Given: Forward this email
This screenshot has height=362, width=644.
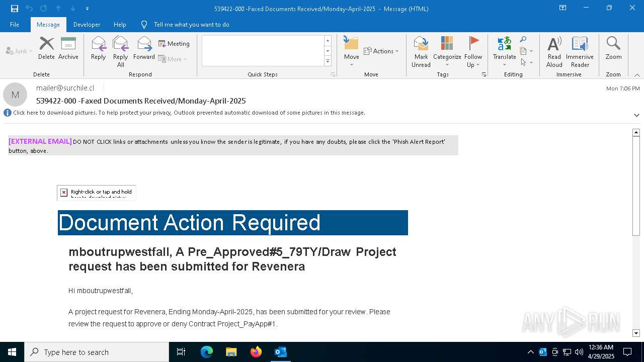Looking at the screenshot, I should pos(144,49).
